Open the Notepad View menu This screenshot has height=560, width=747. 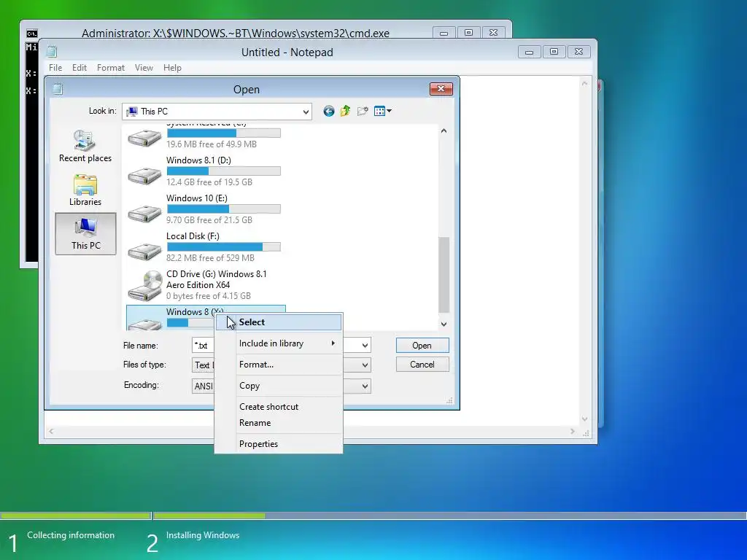(x=144, y=68)
